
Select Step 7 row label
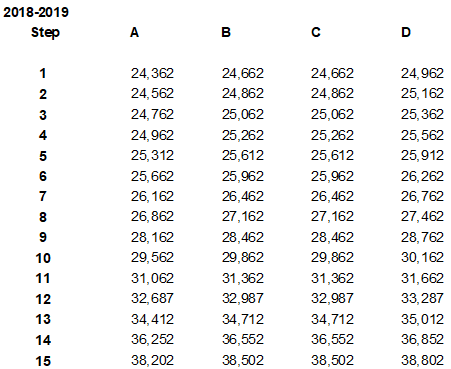pos(43,196)
